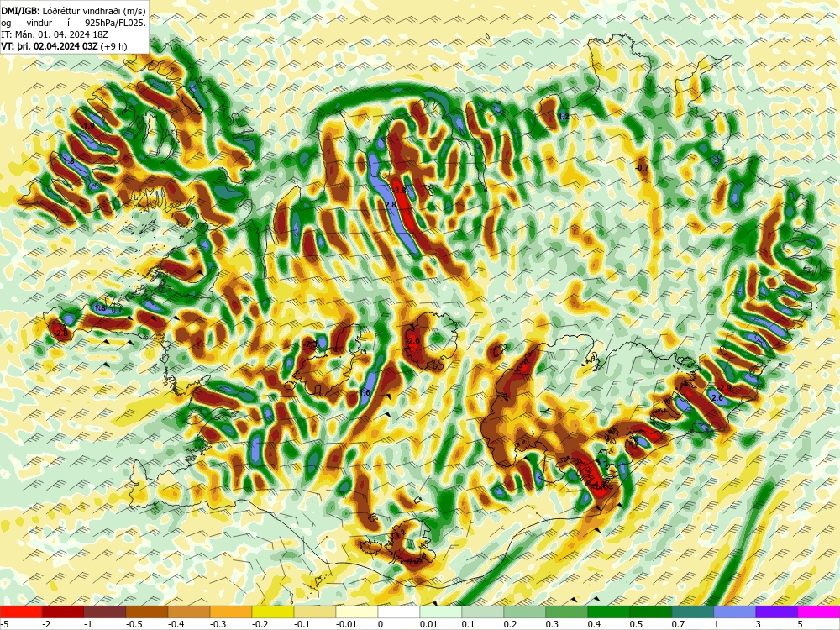Select the light green legend swatch at 0.1
This screenshot has width=840, height=630.
tap(483, 612)
